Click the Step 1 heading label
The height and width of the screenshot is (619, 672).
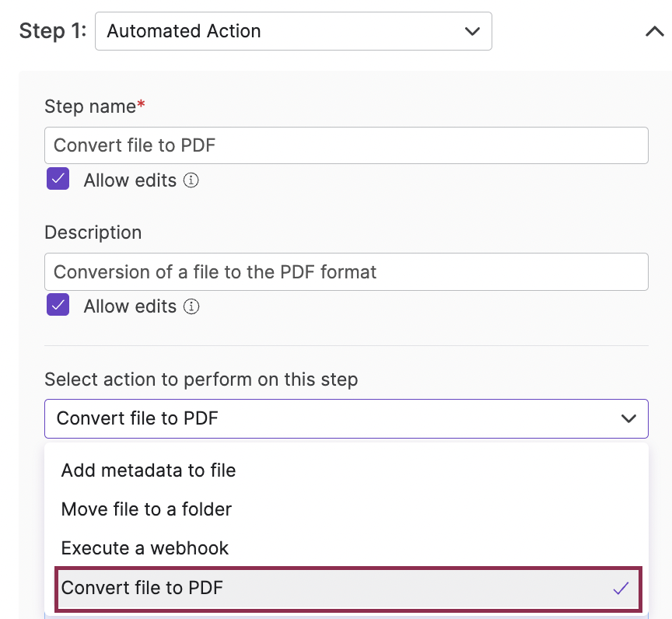coord(53,31)
